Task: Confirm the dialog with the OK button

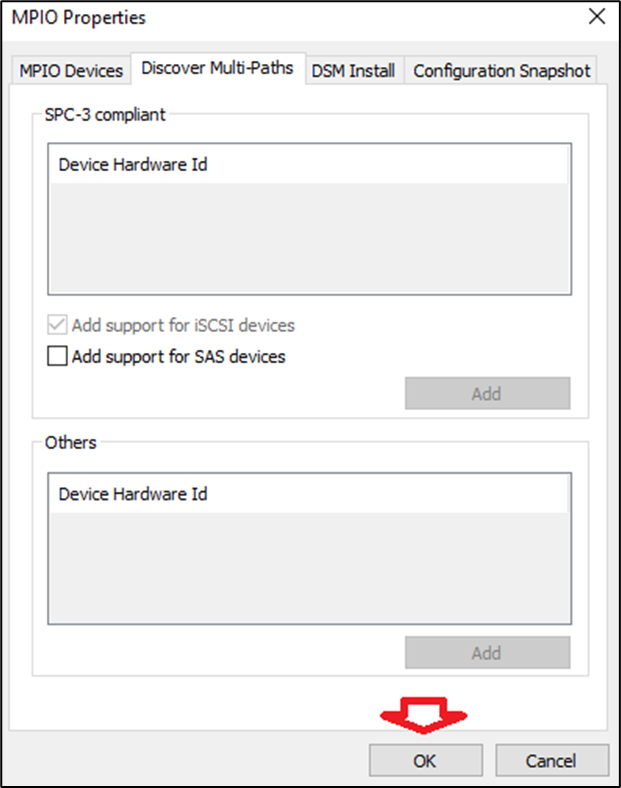Action: tap(425, 761)
